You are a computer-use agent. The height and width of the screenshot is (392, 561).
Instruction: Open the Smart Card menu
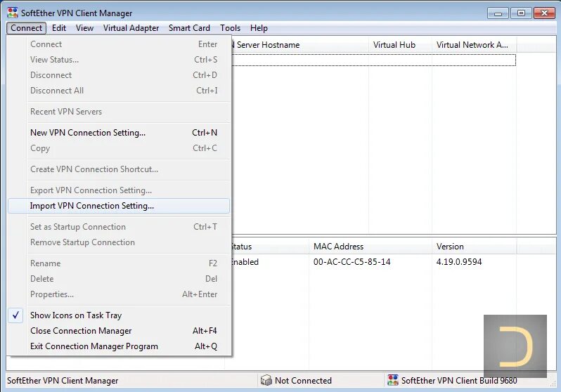tap(189, 28)
